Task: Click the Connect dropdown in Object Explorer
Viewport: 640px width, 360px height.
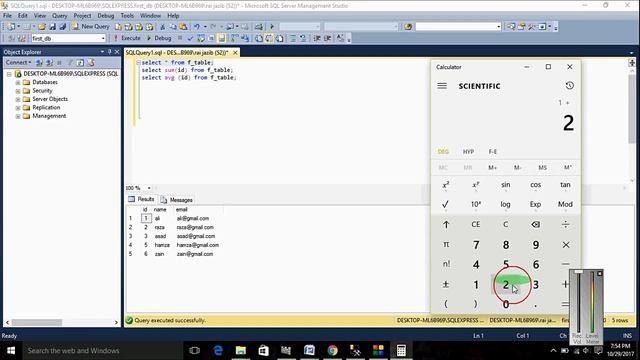Action: (18, 62)
